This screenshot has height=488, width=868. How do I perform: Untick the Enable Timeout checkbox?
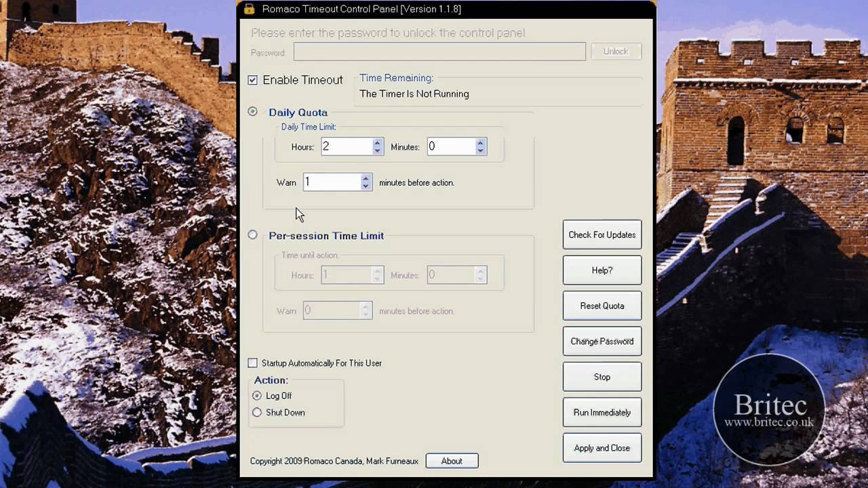(253, 80)
